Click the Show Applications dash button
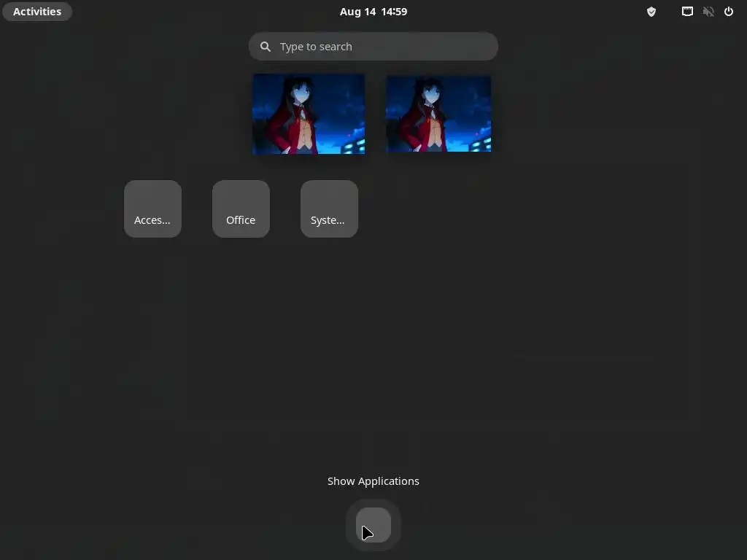Viewport: 747px width, 560px height. tap(373, 525)
